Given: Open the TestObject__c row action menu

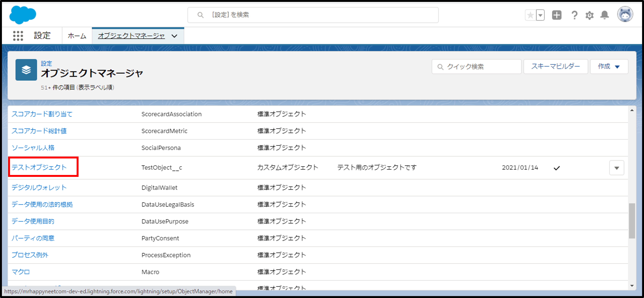Looking at the screenshot, I should [616, 168].
